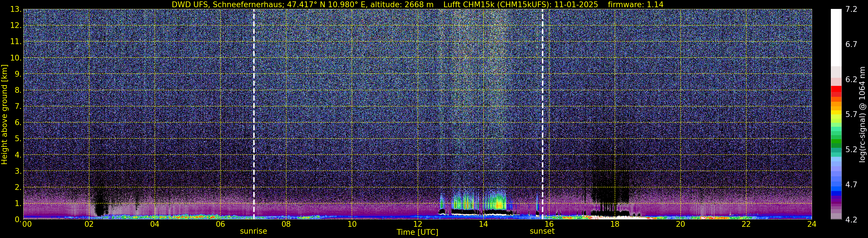Click the '11.' height axis tick label
This screenshot has width=868, height=238.
(x=16, y=42)
